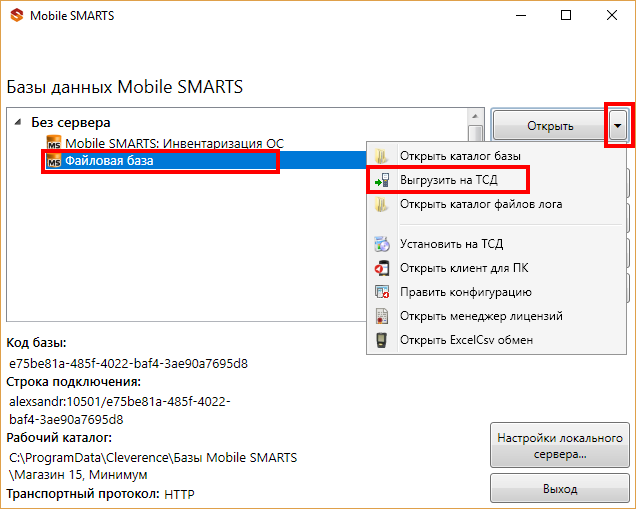Click the Mobile SMARTS logo in title bar

(x=17, y=15)
